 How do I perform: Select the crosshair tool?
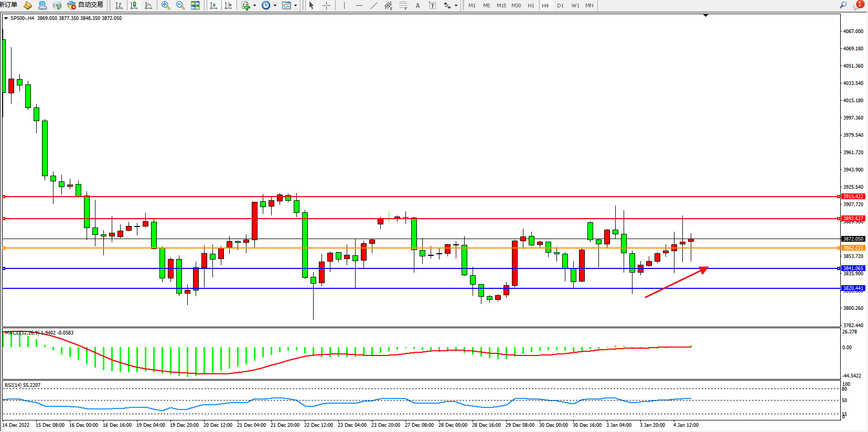[x=326, y=5]
